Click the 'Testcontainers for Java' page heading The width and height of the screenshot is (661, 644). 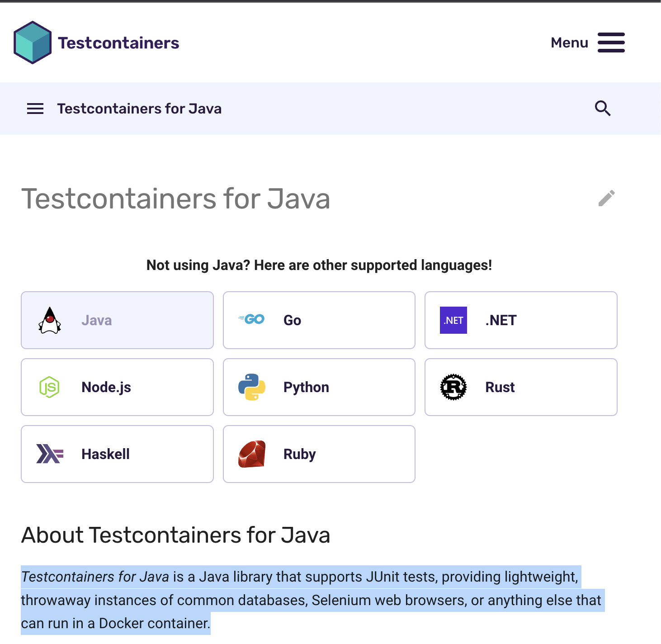176,199
